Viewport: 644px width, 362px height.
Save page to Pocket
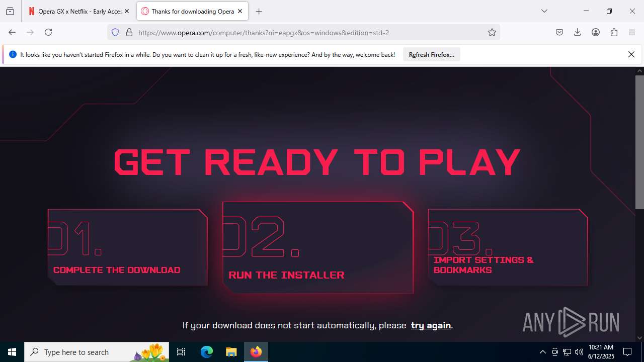(x=559, y=32)
